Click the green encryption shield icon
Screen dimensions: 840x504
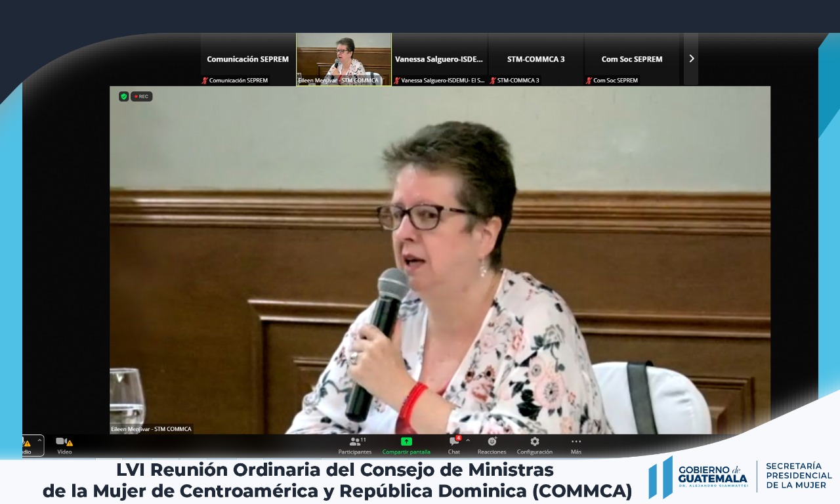pos(123,96)
